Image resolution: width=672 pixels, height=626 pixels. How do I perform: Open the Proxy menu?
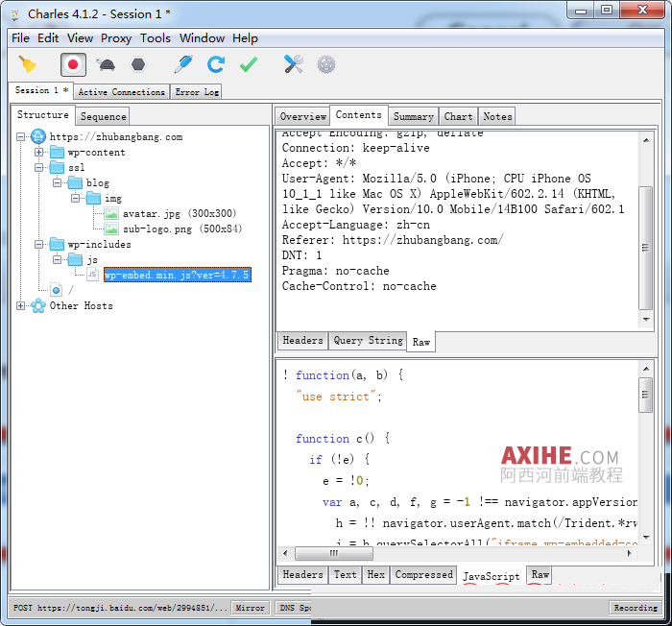(116, 38)
